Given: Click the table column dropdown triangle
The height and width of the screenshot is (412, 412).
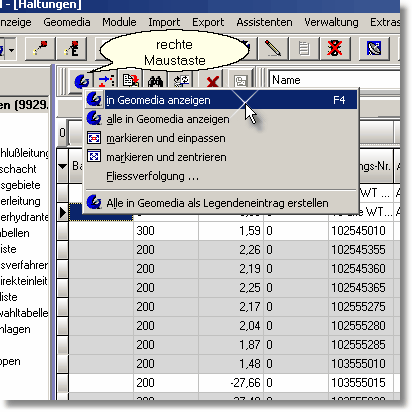Looking at the screenshot, I should (62, 166).
